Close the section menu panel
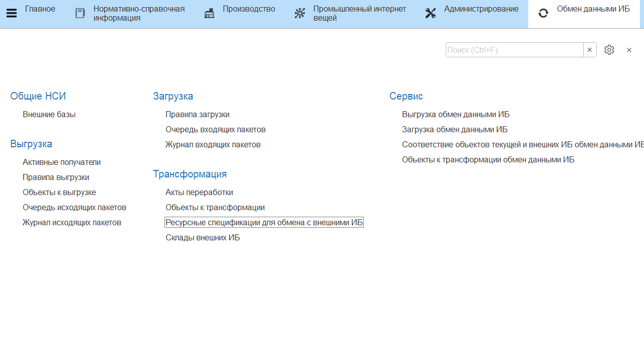 (x=629, y=50)
